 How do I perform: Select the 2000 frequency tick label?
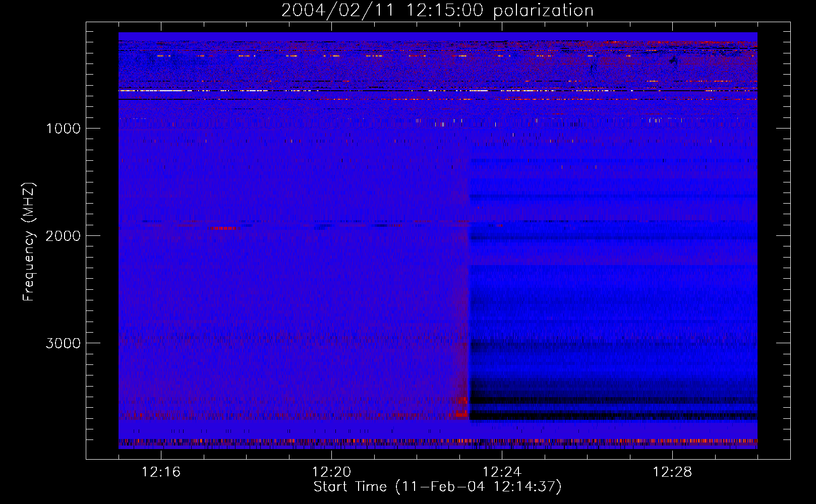(63, 236)
